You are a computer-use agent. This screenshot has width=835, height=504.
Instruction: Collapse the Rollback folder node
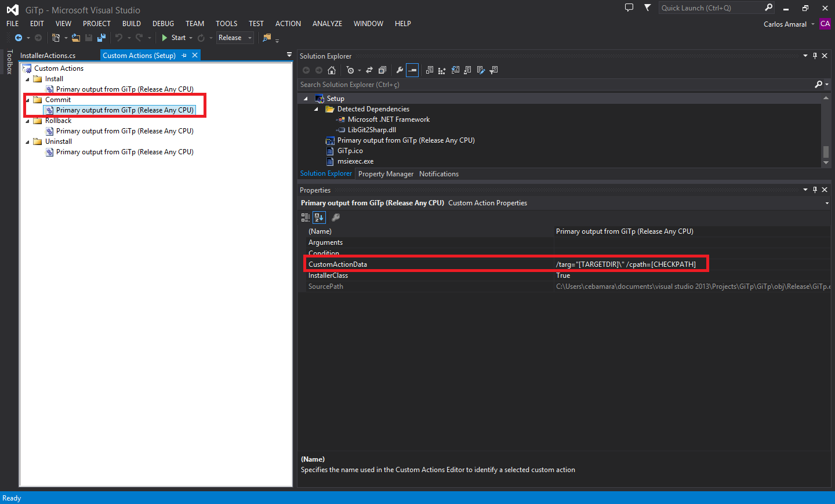(x=27, y=121)
